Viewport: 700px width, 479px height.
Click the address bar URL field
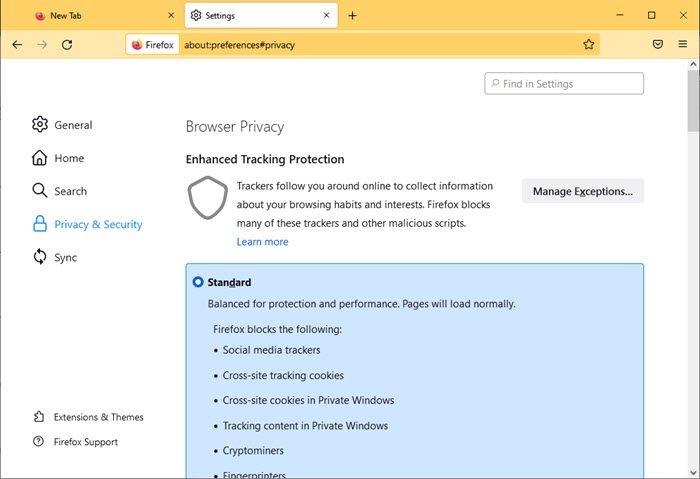(x=380, y=44)
